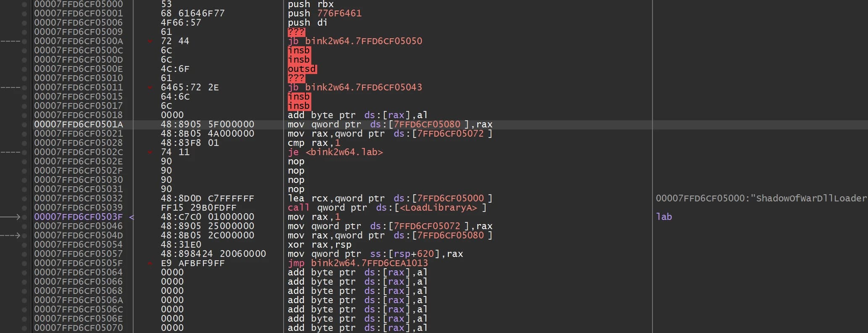Screen dimensions: 868x333
Task: Click red jump arrow beside E9 AFBFF9FF bytes
Action: coord(150,263)
